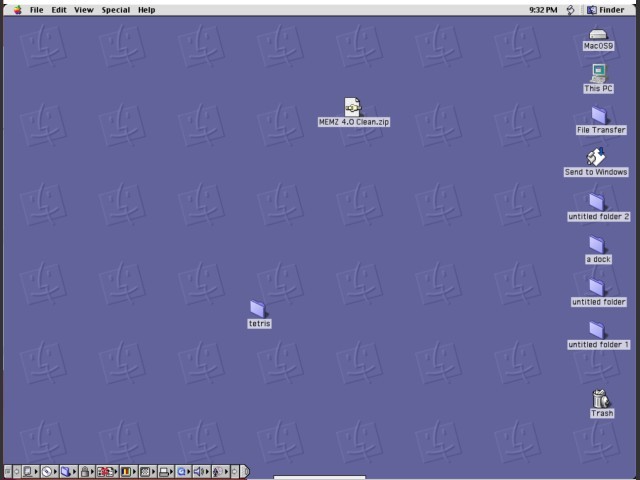Open the speaker volume module
The width and height of the screenshot is (640, 480).
[x=202, y=471]
